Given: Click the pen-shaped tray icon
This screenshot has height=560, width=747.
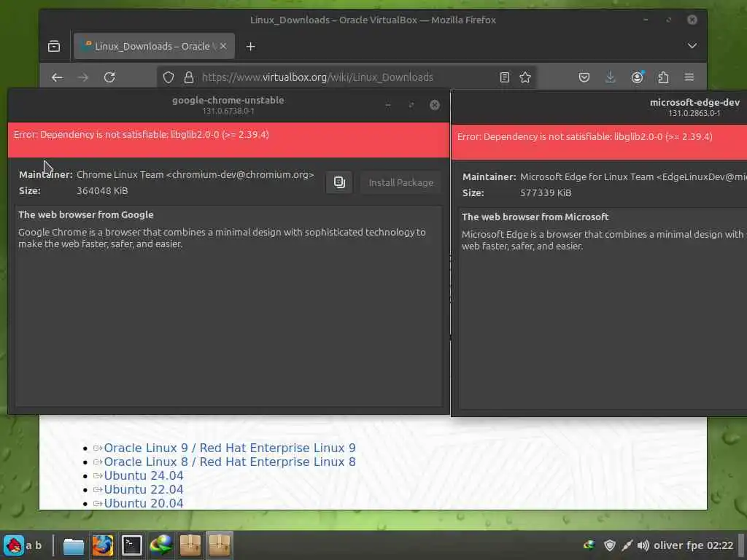Looking at the screenshot, I should tap(627, 545).
